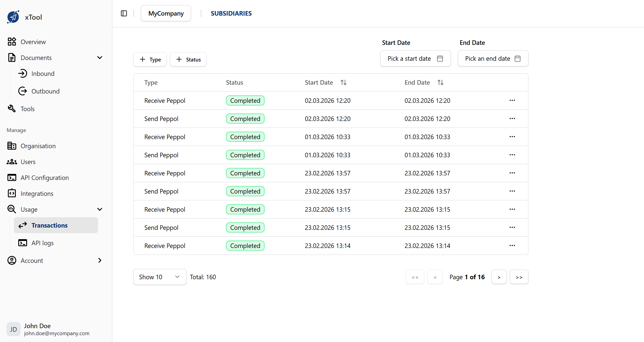
Task: Open the Integrations page
Action: point(37,193)
